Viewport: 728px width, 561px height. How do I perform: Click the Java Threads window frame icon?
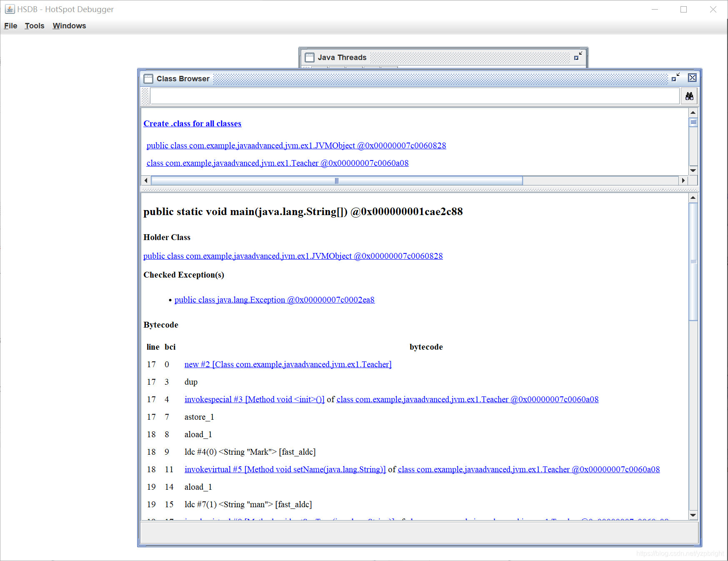(x=310, y=58)
